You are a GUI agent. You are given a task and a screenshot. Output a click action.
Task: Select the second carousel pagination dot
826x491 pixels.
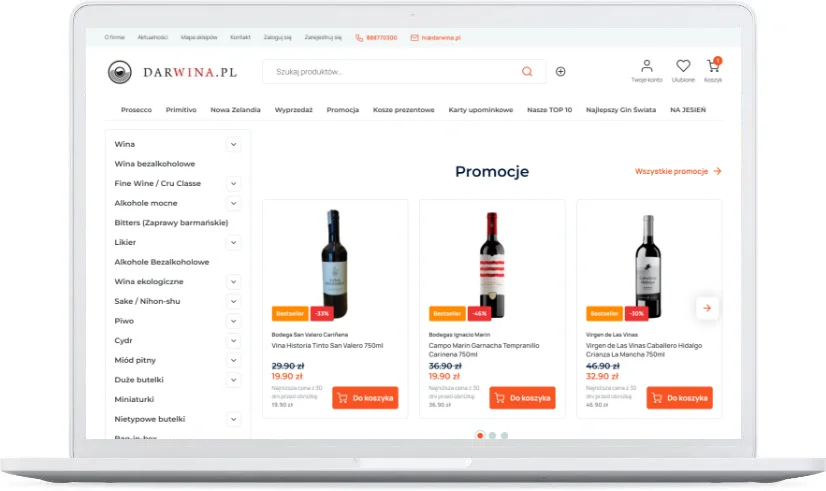(x=492, y=435)
